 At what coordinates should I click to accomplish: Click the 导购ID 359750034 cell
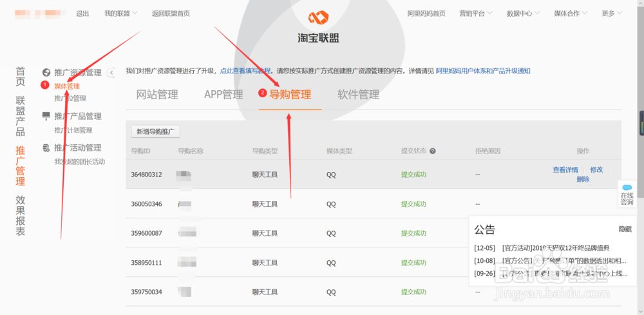(147, 292)
